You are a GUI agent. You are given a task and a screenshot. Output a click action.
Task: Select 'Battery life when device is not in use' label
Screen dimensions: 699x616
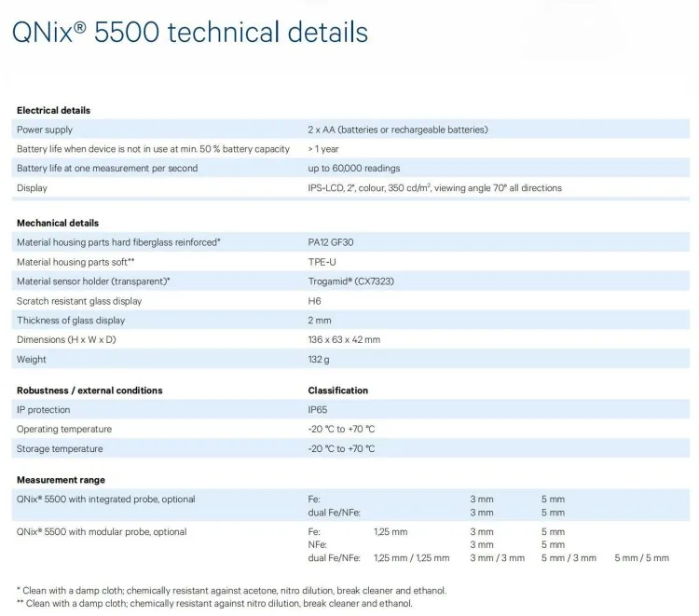point(154,149)
